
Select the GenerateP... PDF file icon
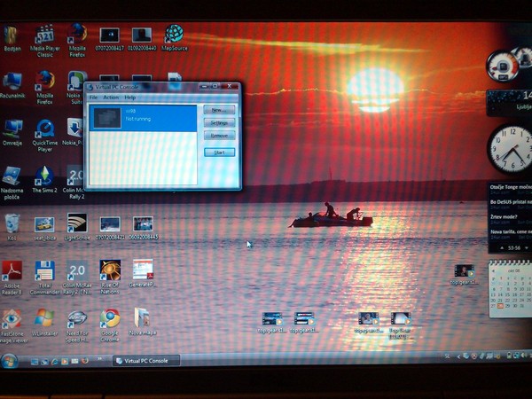click(x=143, y=273)
